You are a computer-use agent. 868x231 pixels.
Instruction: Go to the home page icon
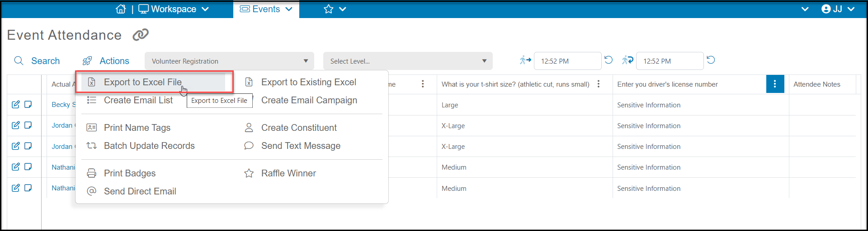121,9
